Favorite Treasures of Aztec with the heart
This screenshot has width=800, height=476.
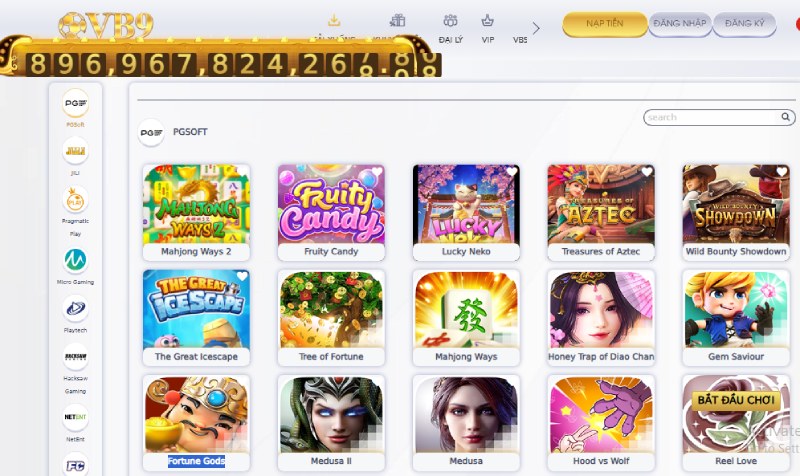pyautogui.click(x=647, y=172)
